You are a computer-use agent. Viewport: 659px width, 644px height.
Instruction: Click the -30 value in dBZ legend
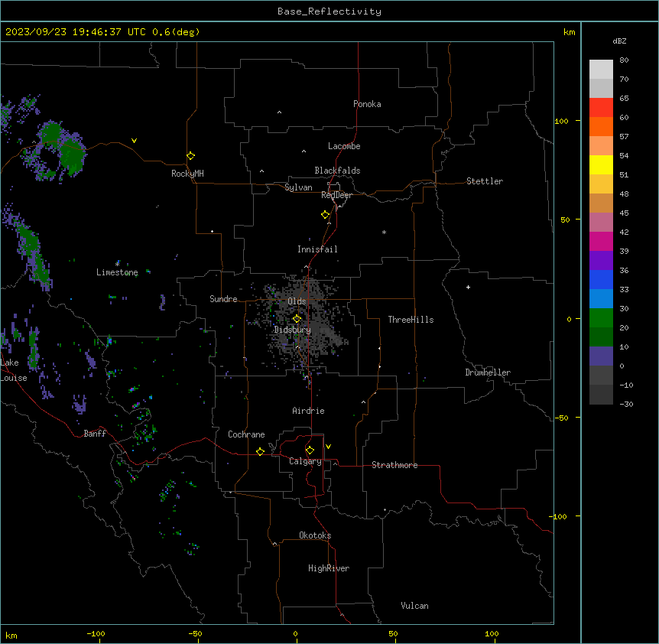[x=626, y=404]
